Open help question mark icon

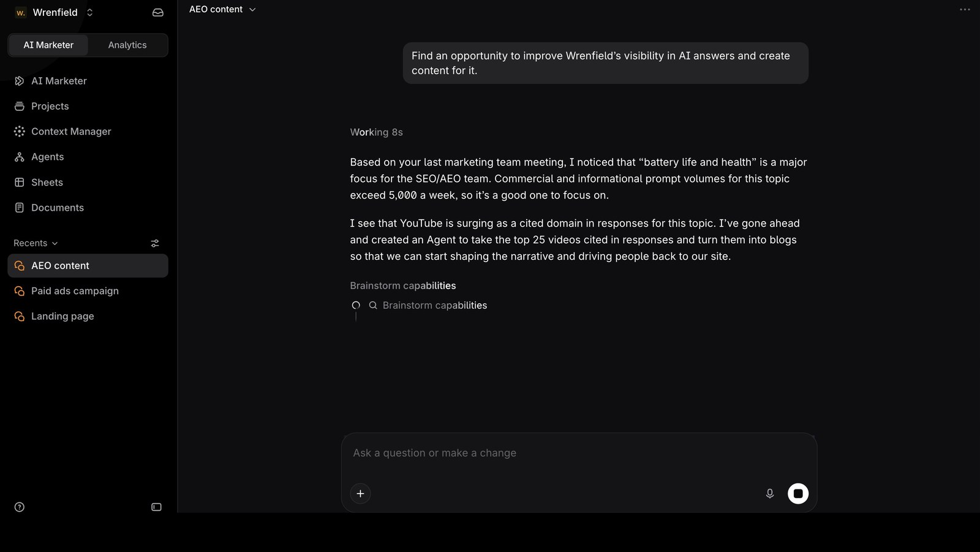20,507
